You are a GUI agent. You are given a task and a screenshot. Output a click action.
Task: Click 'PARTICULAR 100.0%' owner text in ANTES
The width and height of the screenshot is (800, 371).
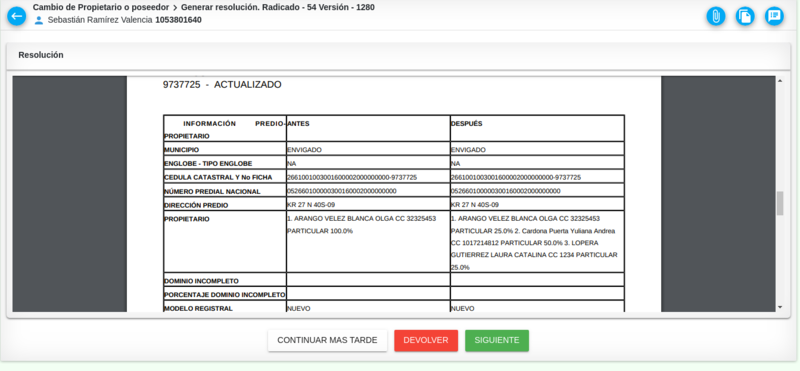point(320,231)
